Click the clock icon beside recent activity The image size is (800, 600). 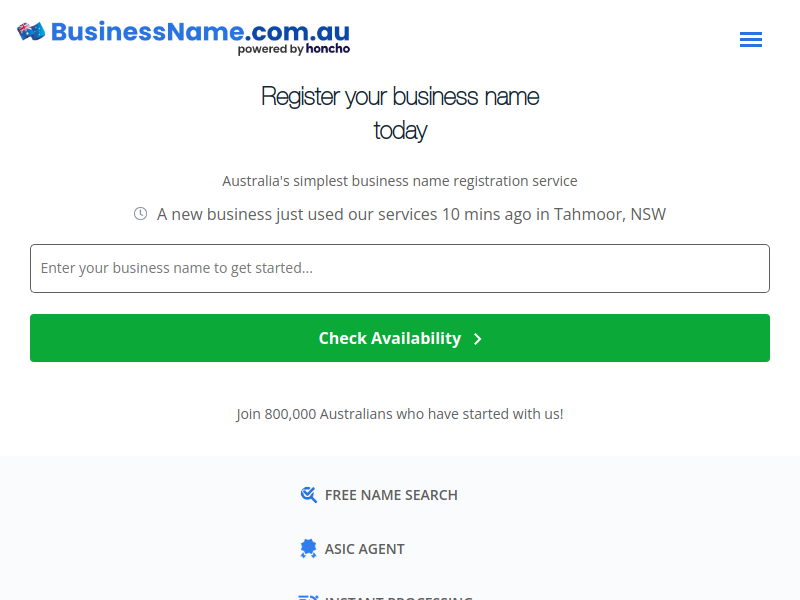[x=140, y=214]
